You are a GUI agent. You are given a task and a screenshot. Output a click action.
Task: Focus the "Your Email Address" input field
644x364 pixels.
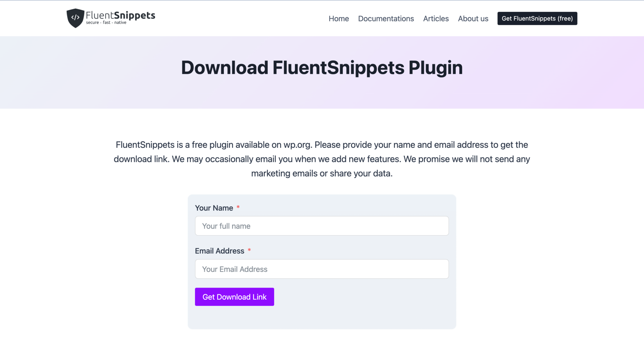coord(322,269)
